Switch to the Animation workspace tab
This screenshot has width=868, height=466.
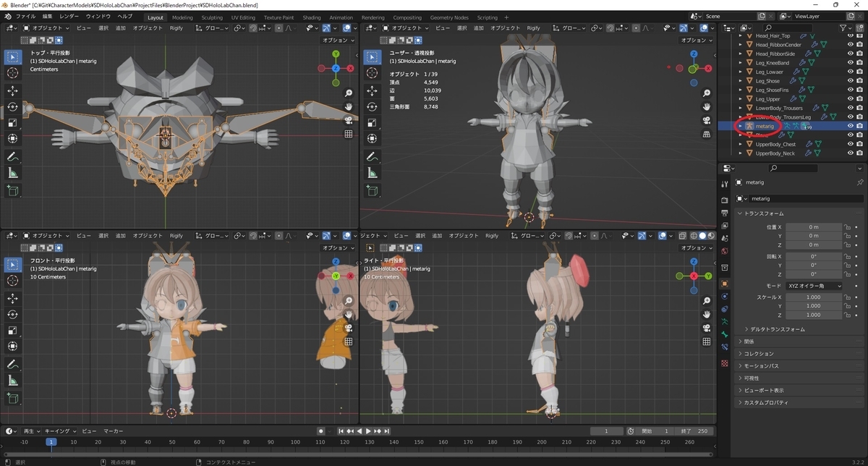(341, 17)
